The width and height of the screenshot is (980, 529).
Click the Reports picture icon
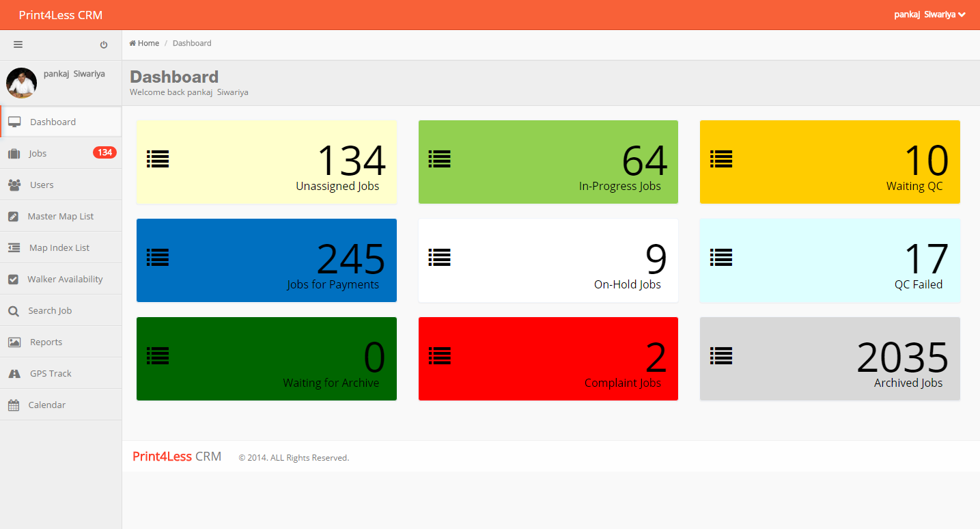click(x=14, y=342)
